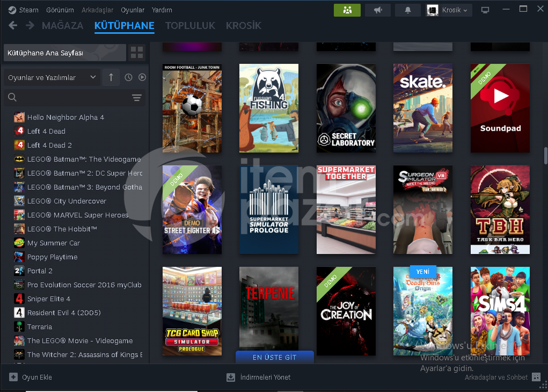
Task: Open Room Football - Junk Town cover
Action: [x=192, y=108]
